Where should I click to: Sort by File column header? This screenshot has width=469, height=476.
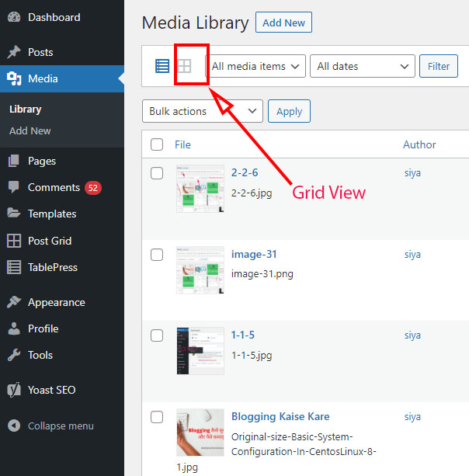point(182,144)
